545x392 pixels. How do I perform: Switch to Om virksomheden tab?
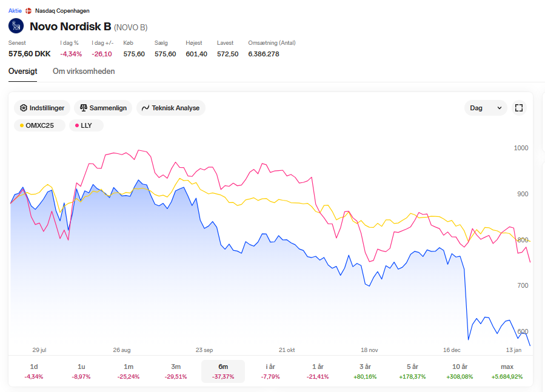click(84, 71)
